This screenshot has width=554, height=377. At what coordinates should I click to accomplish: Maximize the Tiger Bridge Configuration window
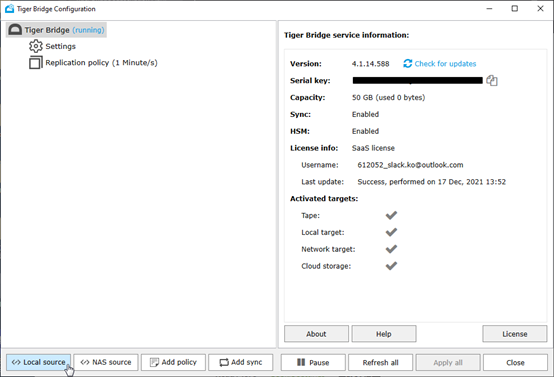point(515,8)
